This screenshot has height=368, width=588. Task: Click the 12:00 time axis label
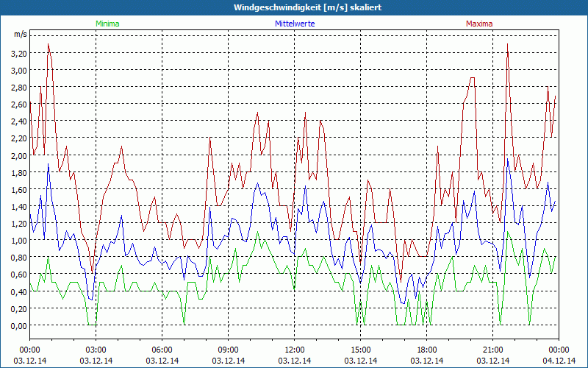click(294, 350)
